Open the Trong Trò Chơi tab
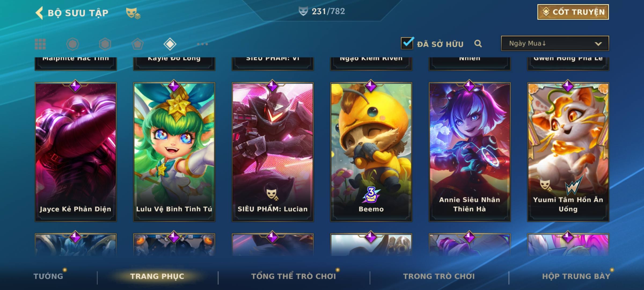644x290 pixels. [x=439, y=276]
